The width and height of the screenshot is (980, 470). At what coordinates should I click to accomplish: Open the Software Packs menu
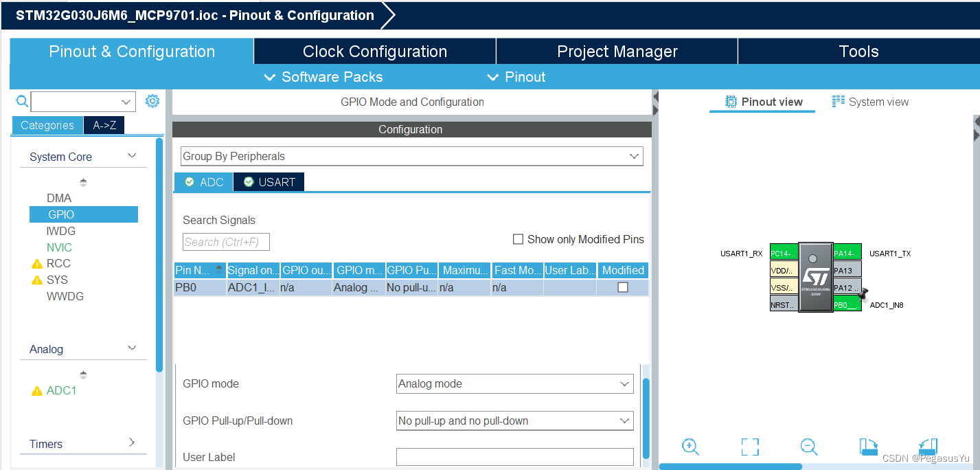click(x=323, y=77)
